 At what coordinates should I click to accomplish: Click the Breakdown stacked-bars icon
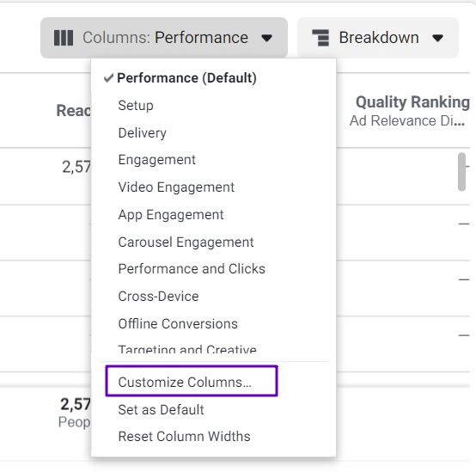320,38
